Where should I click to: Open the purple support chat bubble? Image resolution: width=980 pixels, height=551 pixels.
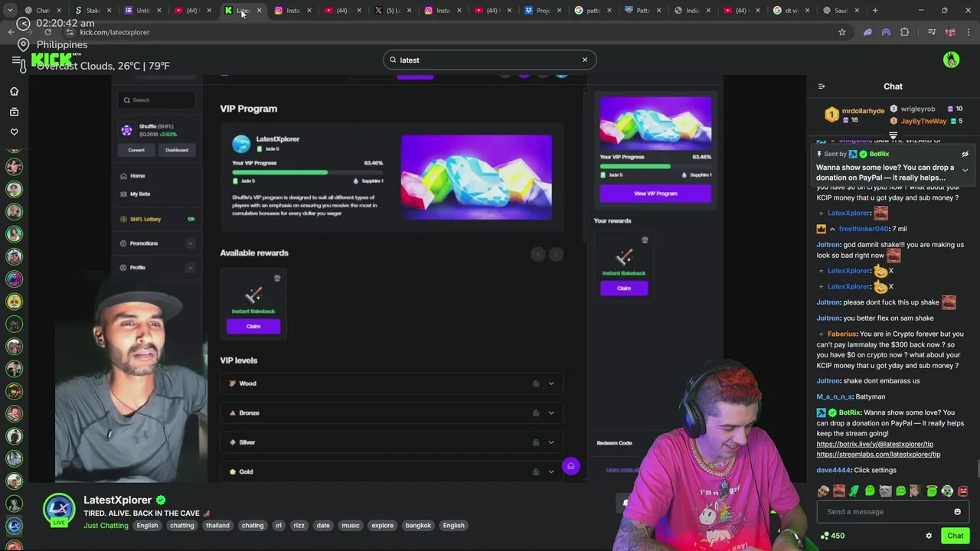click(x=570, y=466)
